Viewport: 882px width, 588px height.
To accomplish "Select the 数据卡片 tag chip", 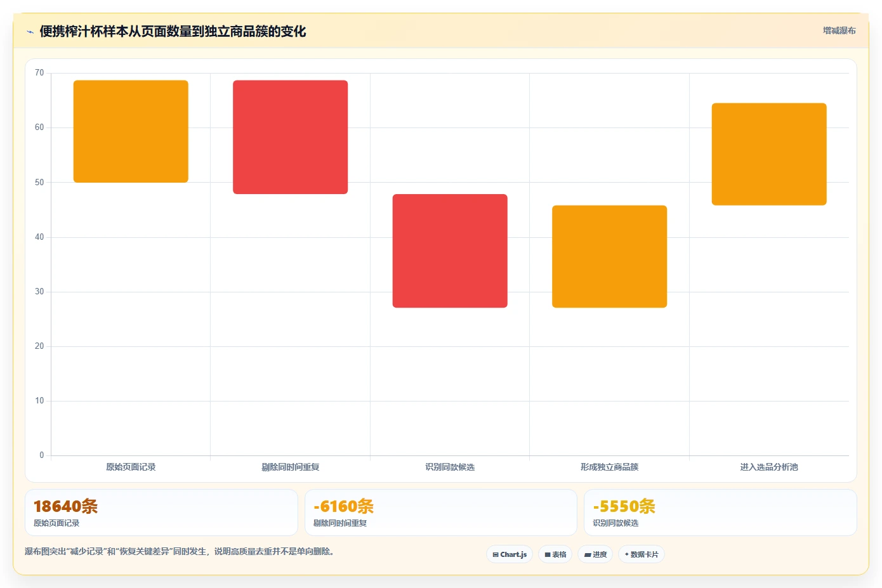I will coord(642,554).
